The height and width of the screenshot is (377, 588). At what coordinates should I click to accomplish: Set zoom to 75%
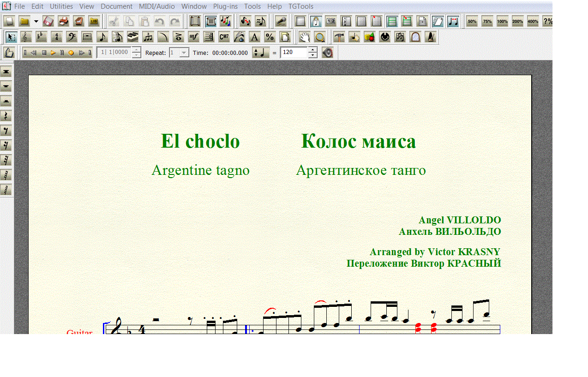(487, 21)
